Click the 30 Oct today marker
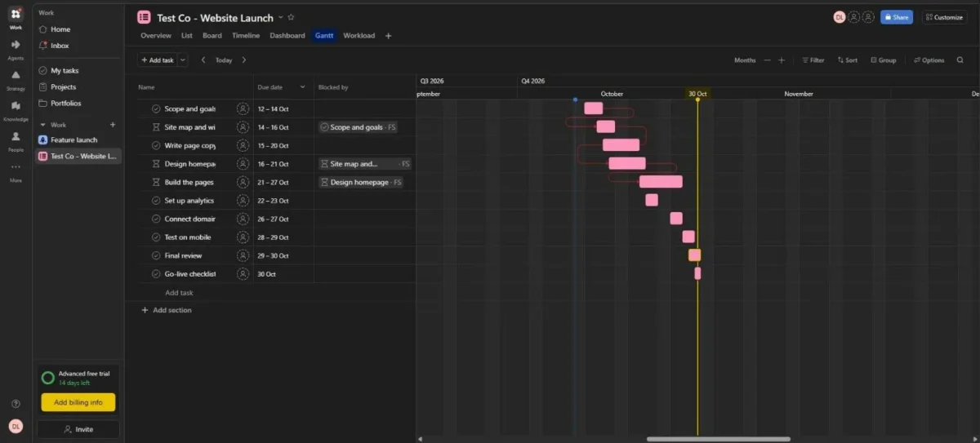The height and width of the screenshot is (443, 980). (x=697, y=94)
